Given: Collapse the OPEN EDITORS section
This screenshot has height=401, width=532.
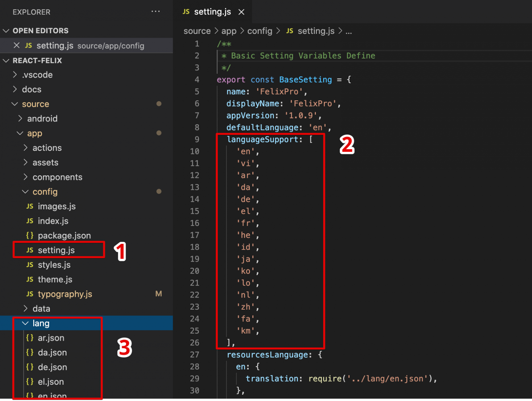Looking at the screenshot, I should click(6, 31).
